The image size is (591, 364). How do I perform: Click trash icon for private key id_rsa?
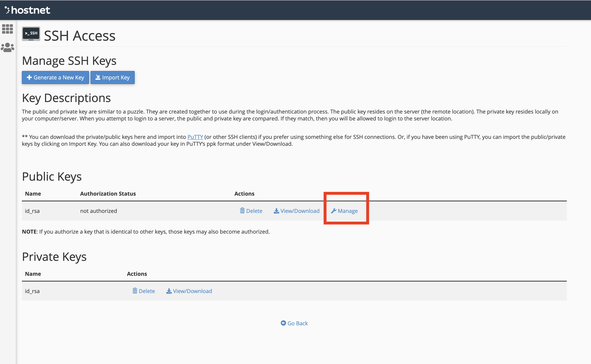135,291
